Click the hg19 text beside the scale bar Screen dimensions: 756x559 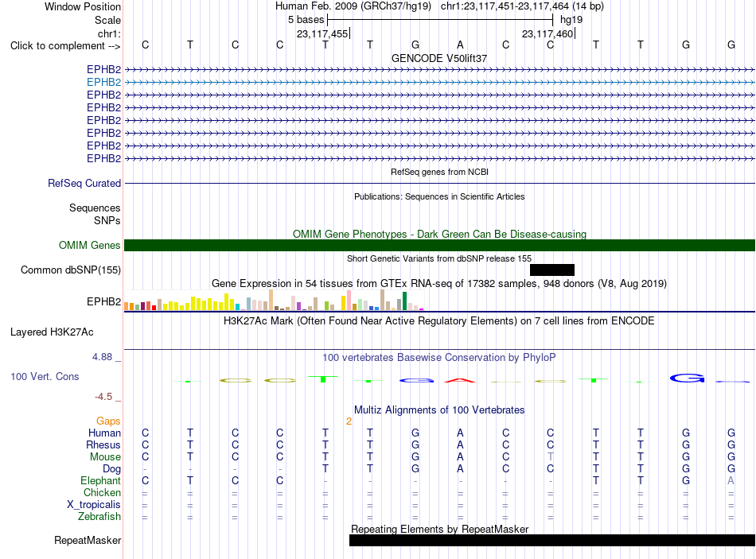pos(571,20)
